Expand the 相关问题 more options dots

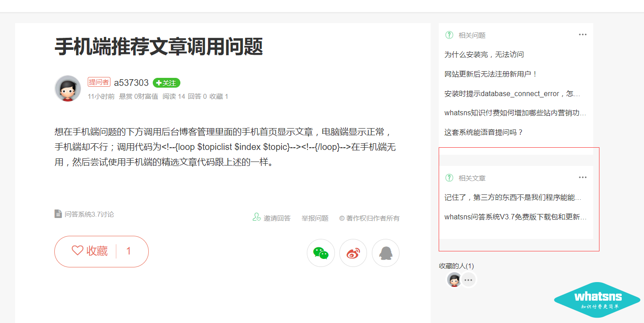point(583,35)
